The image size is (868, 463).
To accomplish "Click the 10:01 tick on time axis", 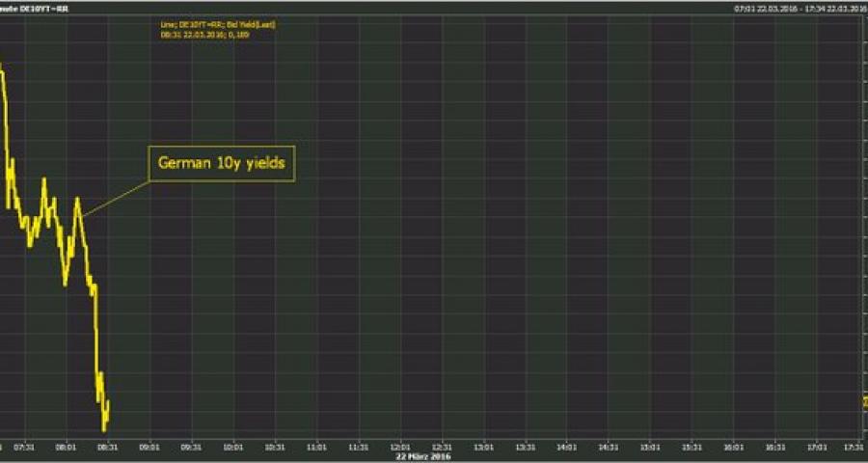I will point(233,447).
